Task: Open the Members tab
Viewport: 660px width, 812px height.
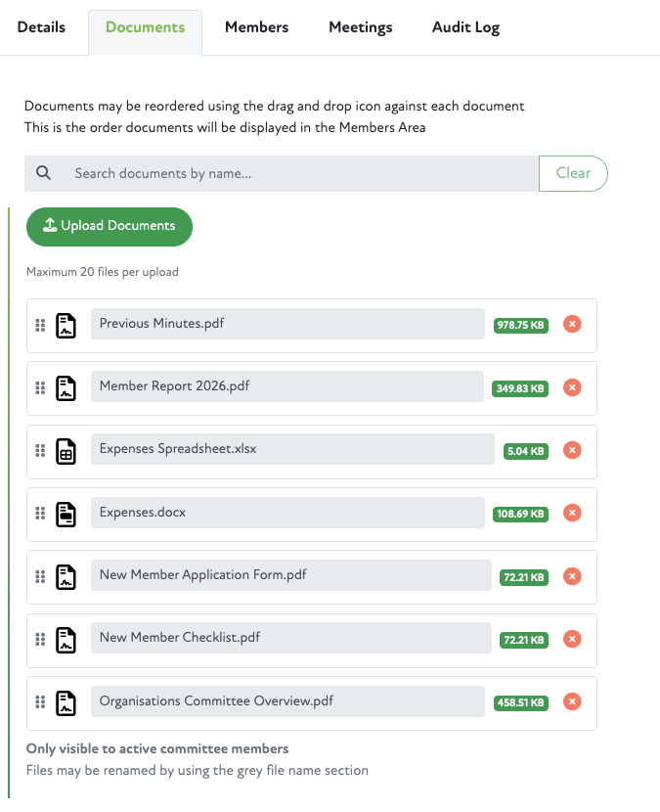Action: [256, 27]
